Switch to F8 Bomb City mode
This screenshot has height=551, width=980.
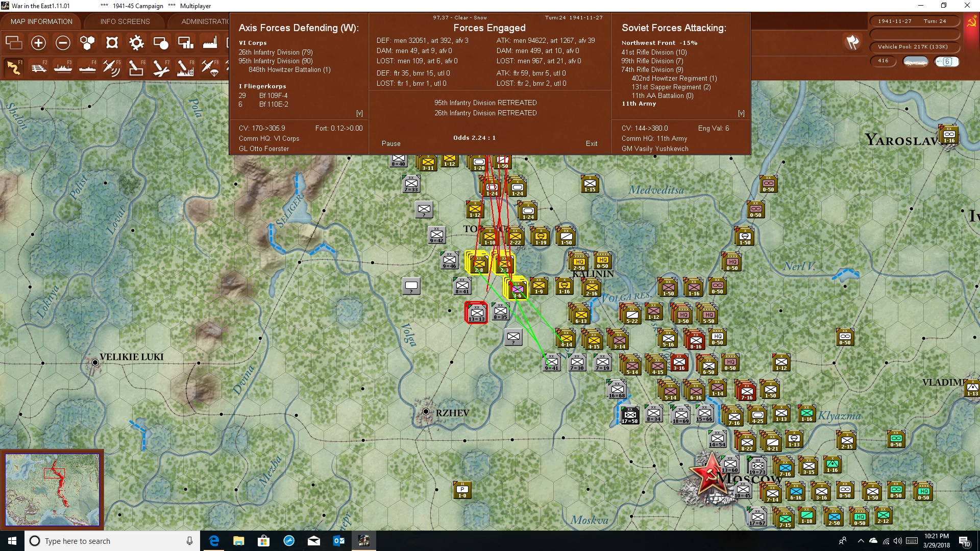(185, 67)
